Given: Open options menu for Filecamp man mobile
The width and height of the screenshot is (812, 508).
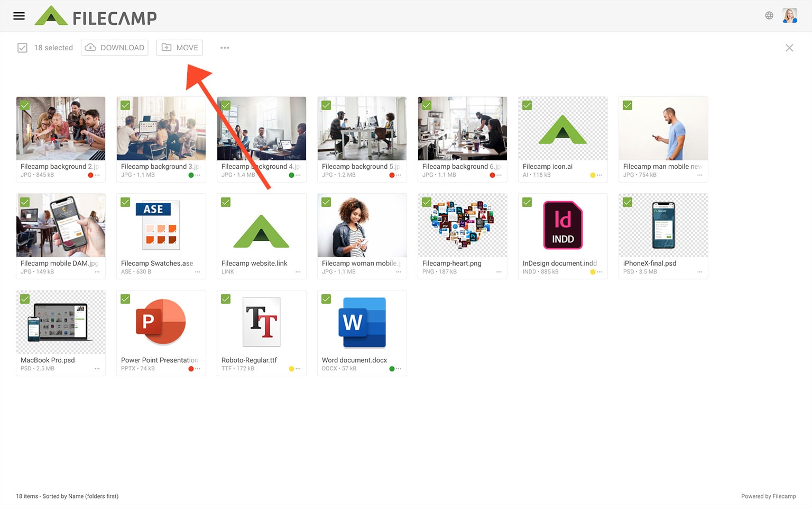Looking at the screenshot, I should click(700, 175).
